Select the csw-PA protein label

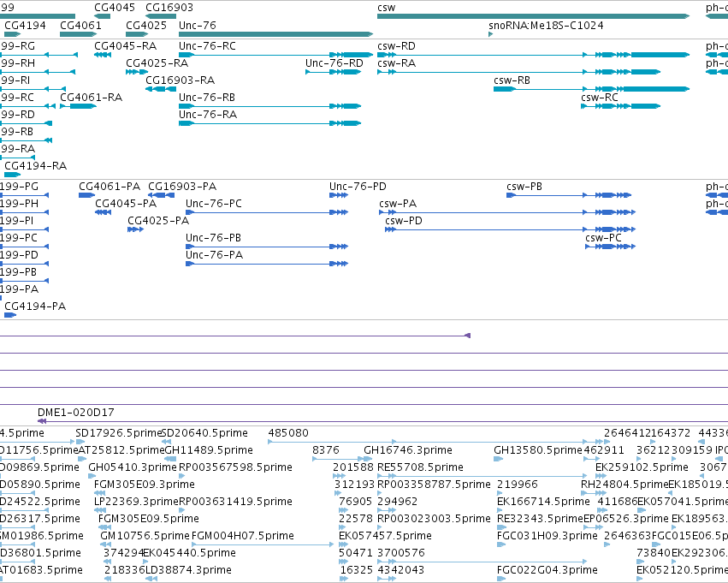(x=398, y=204)
